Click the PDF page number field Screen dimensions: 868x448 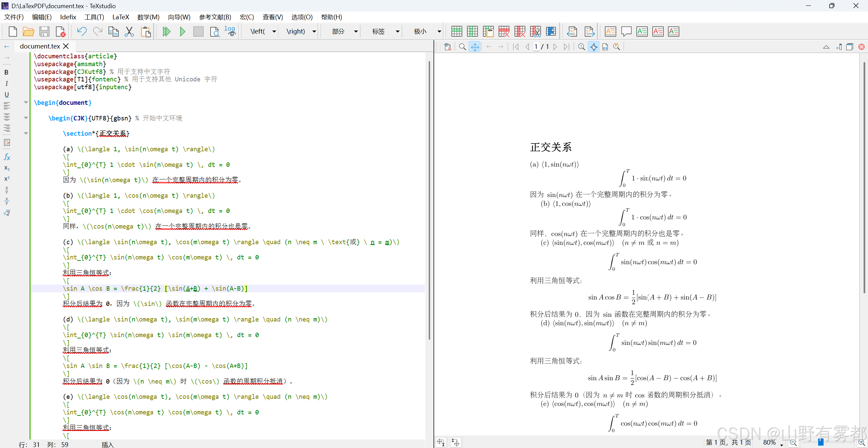tap(536, 47)
